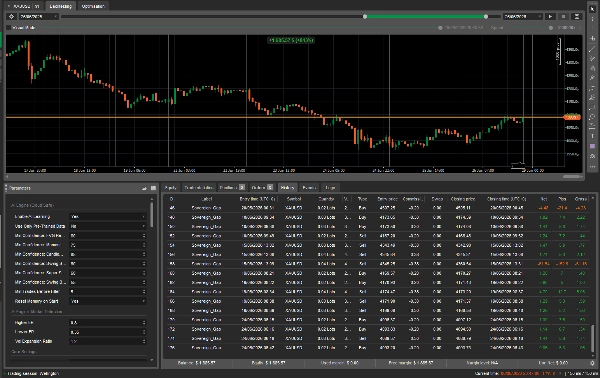
Task: Click the backtest progress slider handle below date range
Action: tap(440, 28)
